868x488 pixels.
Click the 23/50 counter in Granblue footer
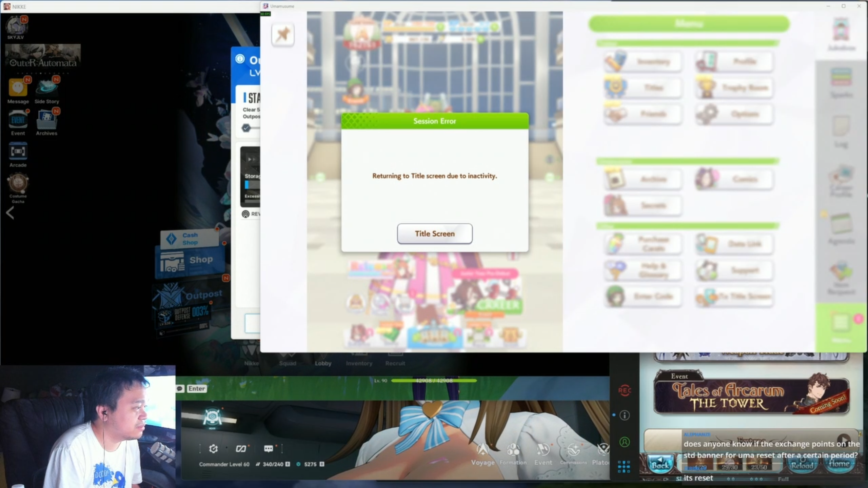(759, 467)
